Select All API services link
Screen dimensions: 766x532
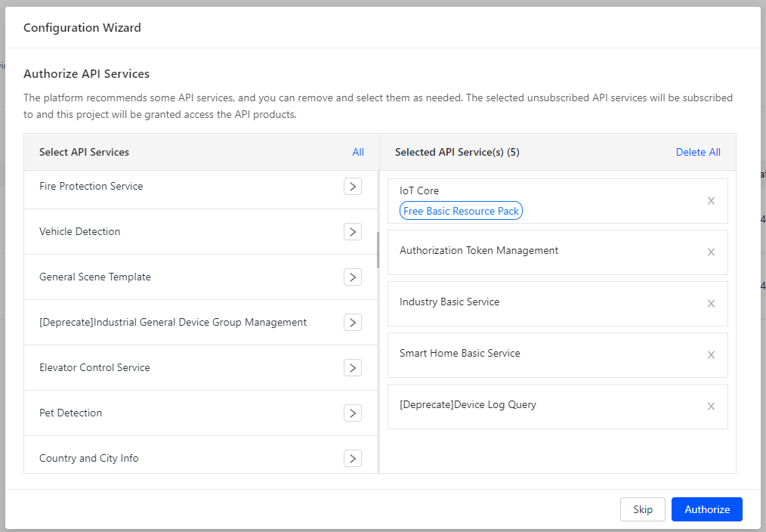(x=358, y=153)
